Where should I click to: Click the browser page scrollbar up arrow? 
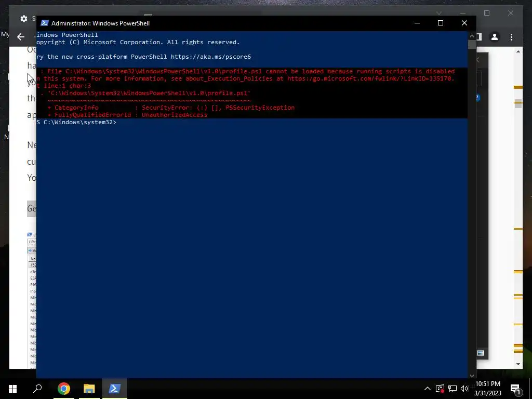pos(518,51)
